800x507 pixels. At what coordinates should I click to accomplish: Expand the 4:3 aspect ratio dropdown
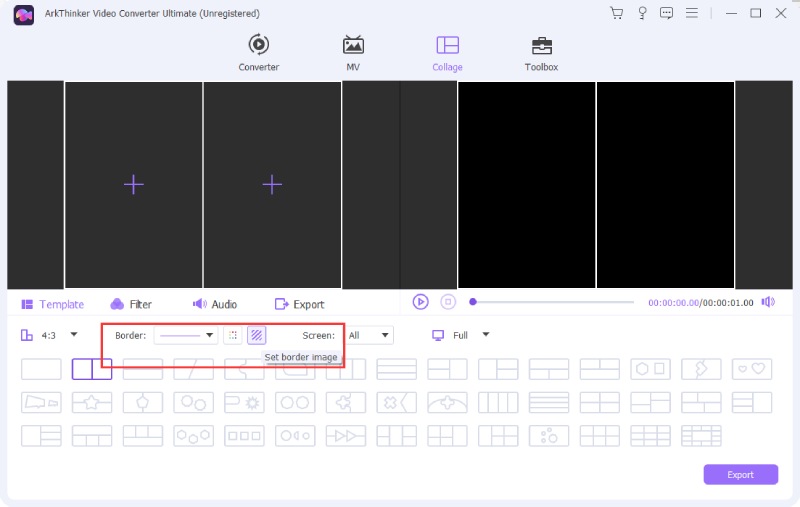click(74, 335)
